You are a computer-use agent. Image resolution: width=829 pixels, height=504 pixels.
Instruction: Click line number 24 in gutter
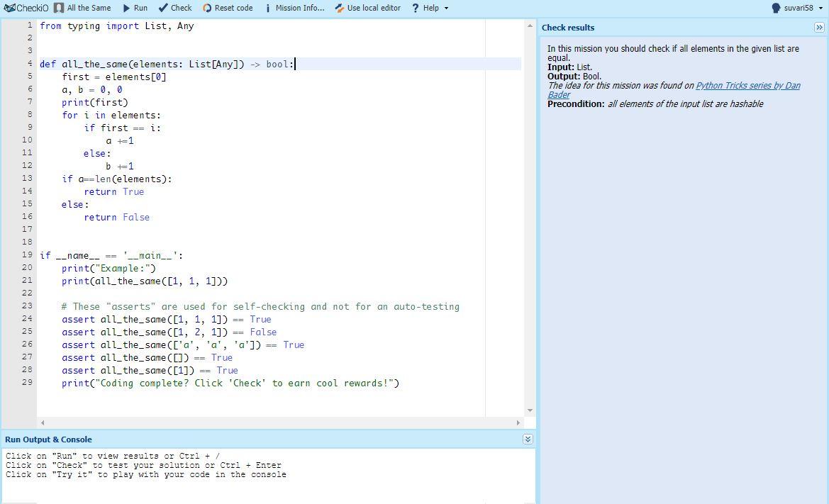click(x=27, y=318)
